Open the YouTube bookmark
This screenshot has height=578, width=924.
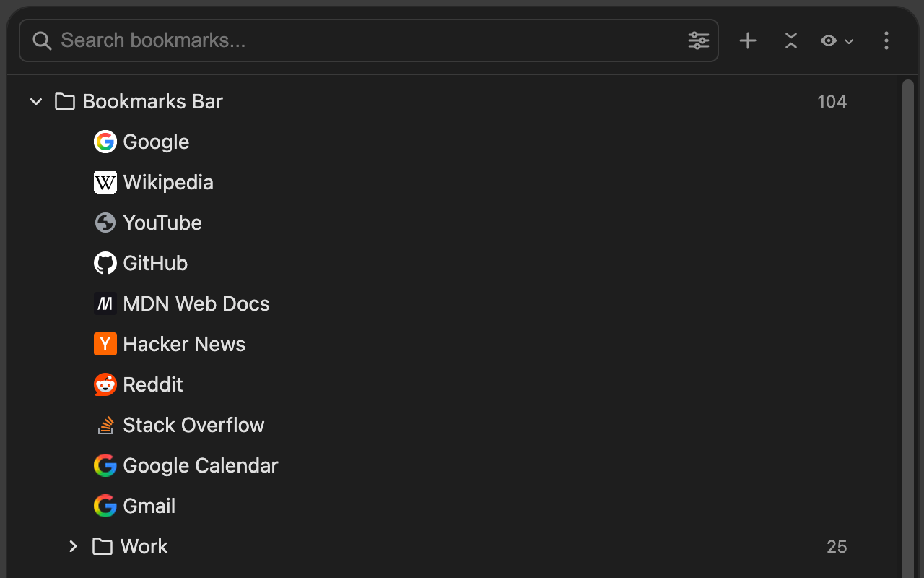coord(162,223)
